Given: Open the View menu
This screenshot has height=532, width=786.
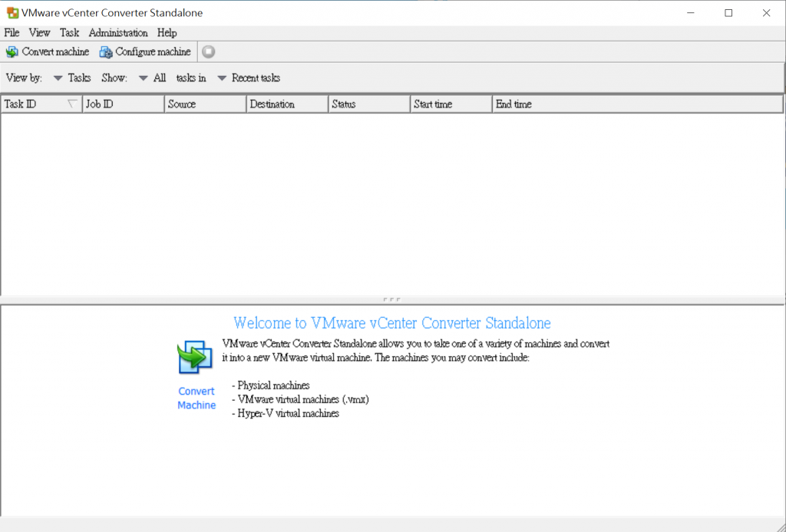Looking at the screenshot, I should point(39,32).
